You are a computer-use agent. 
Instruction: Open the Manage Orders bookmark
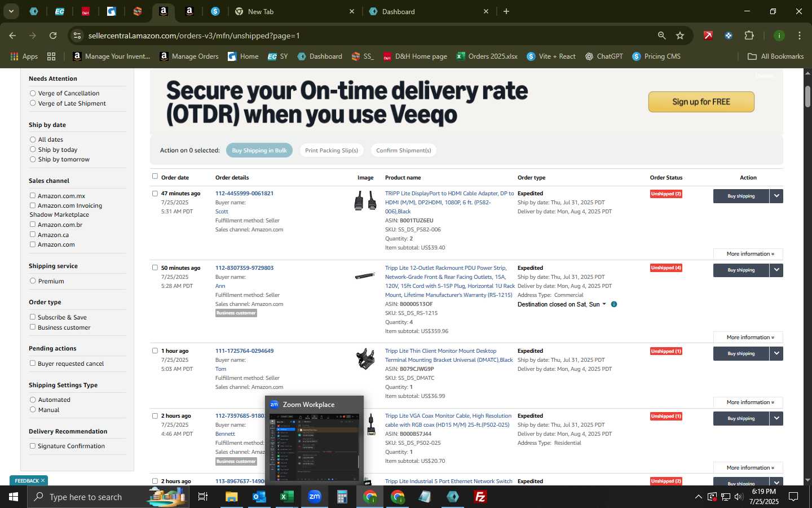189,56
